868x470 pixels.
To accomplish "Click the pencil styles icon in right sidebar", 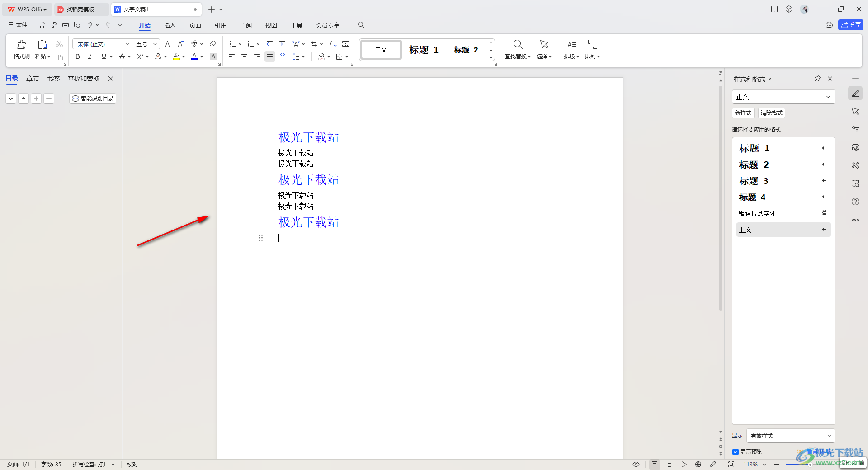I will pyautogui.click(x=855, y=94).
